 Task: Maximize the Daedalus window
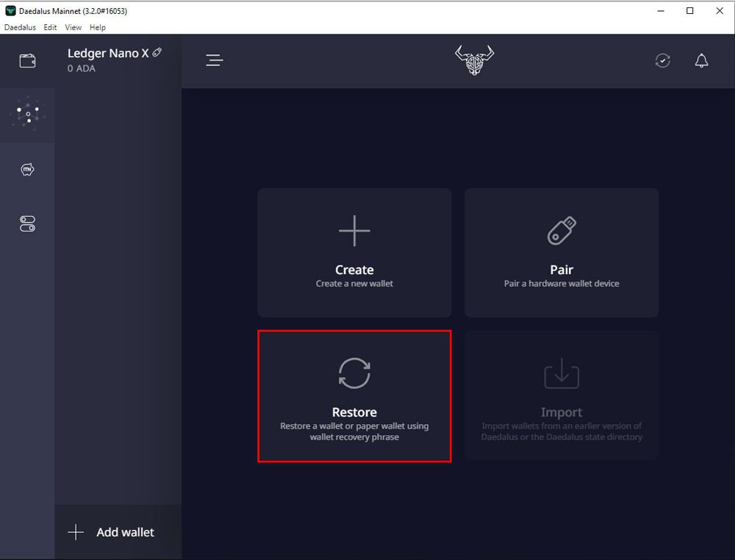point(689,11)
